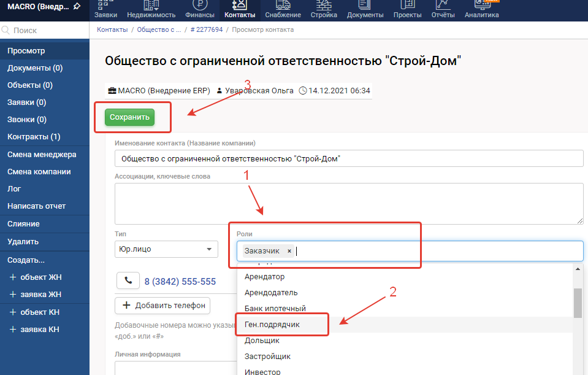Open the Аналитика chart icon
The width and height of the screenshot is (588, 375).
[x=481, y=5]
